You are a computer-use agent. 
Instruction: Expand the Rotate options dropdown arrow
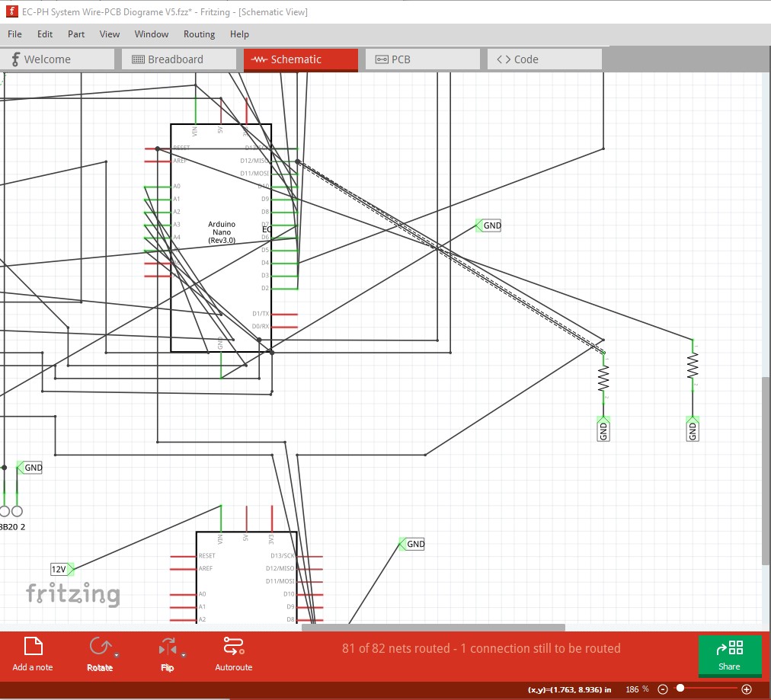(x=117, y=655)
